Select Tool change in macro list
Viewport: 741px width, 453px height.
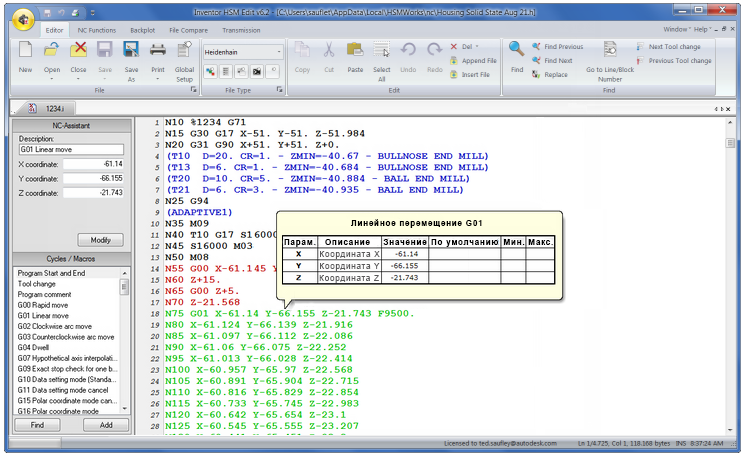pyautogui.click(x=36, y=284)
